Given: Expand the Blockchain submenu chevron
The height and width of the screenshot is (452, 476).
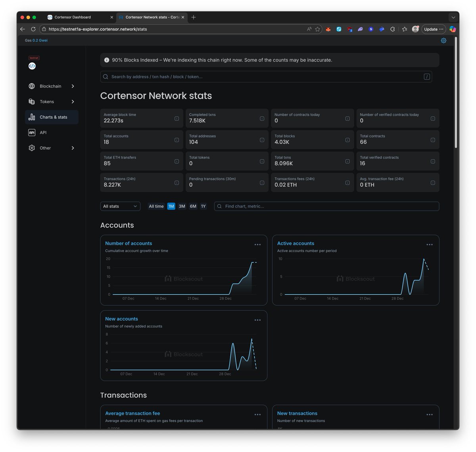Looking at the screenshot, I should tap(73, 86).
